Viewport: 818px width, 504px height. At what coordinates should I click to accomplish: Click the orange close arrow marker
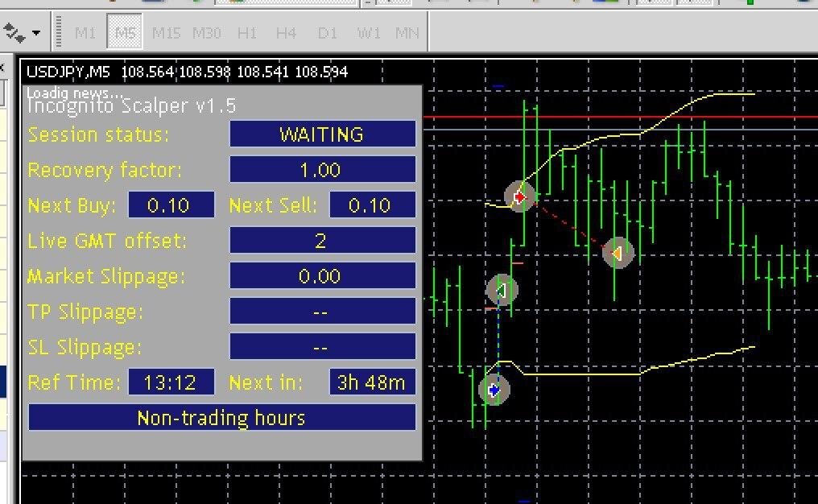pyautogui.click(x=618, y=253)
